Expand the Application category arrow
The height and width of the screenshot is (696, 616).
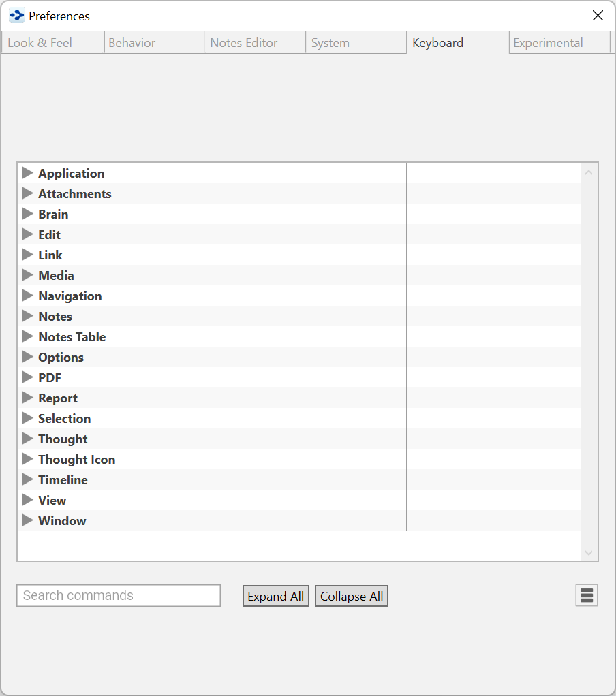coord(27,173)
